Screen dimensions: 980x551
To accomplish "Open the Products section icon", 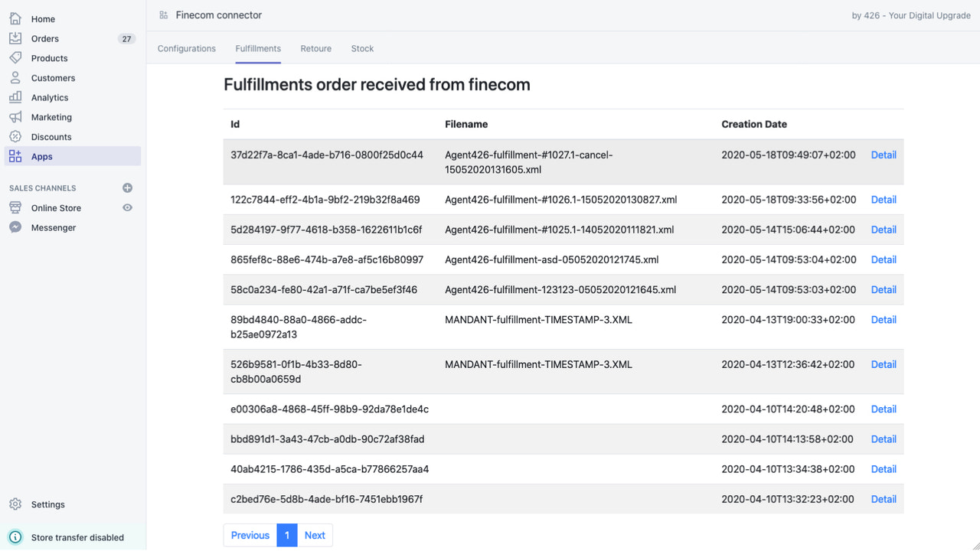I will point(17,57).
